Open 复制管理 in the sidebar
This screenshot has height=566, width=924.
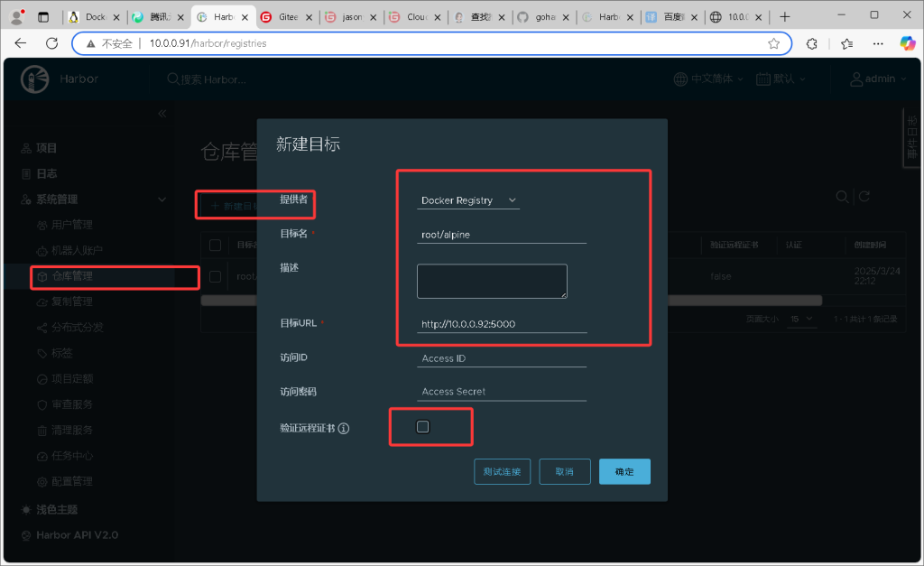pos(71,302)
